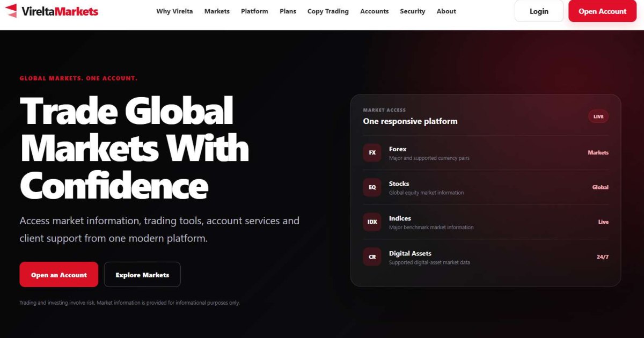Screen dimensions: 644x338
Task: Open Copy Trading in the navigation bar
Action: 328,11
